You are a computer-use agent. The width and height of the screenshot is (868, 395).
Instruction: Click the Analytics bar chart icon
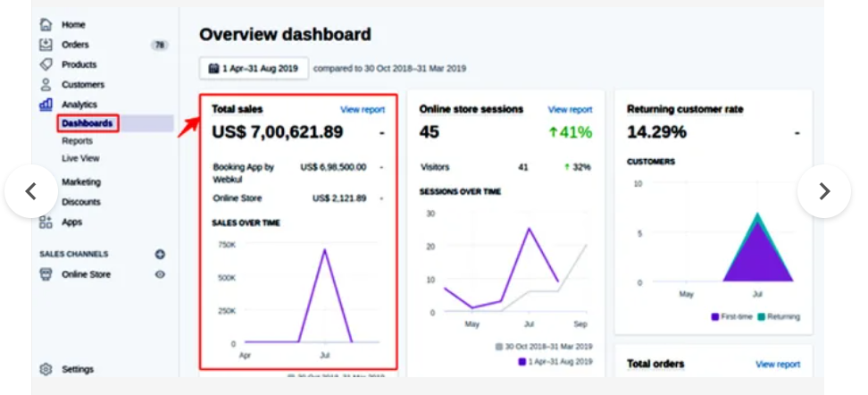tap(46, 105)
